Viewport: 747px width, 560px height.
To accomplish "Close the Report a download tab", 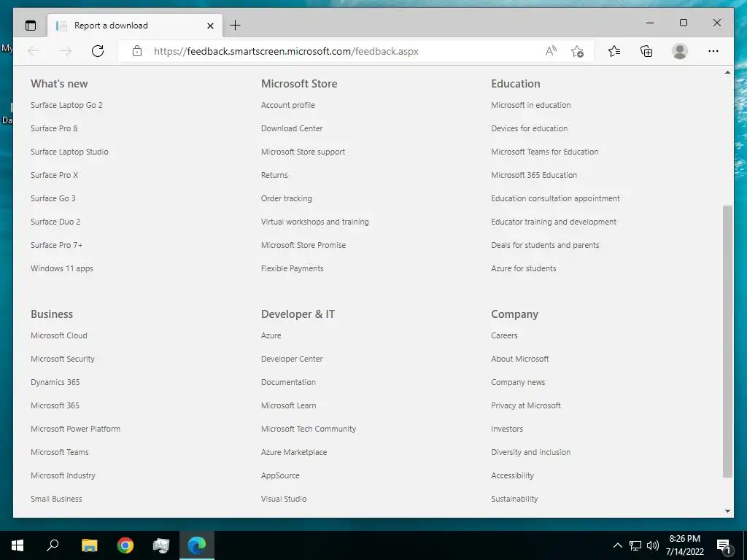I will (x=210, y=26).
